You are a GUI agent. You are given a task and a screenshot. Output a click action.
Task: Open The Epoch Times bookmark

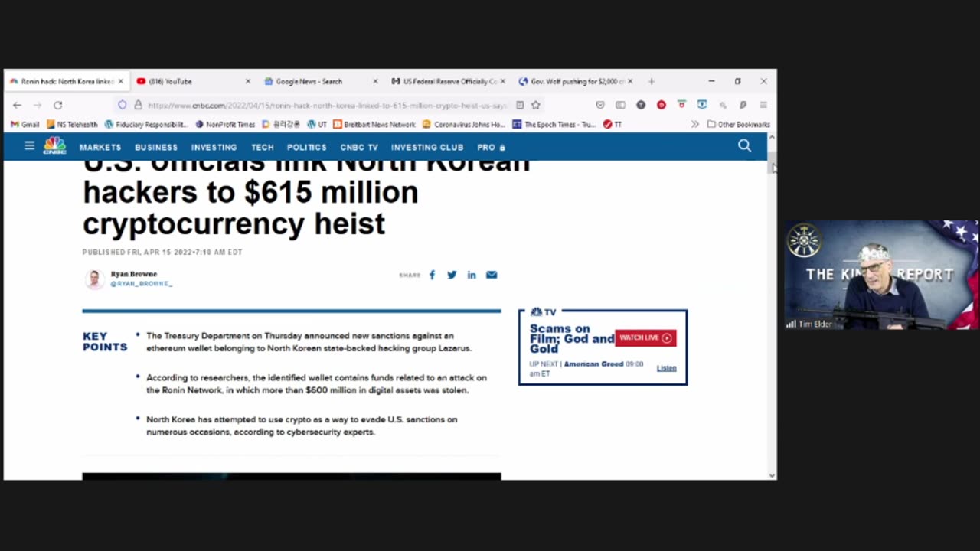click(x=554, y=124)
